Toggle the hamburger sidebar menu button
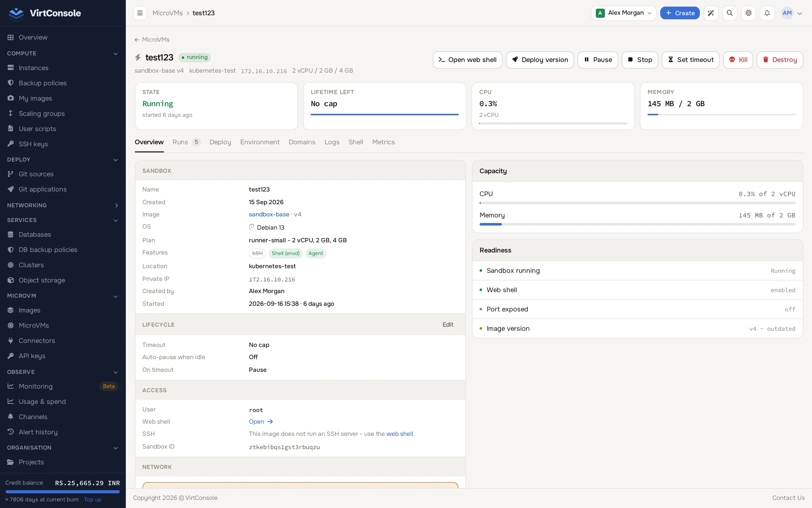 (x=140, y=13)
